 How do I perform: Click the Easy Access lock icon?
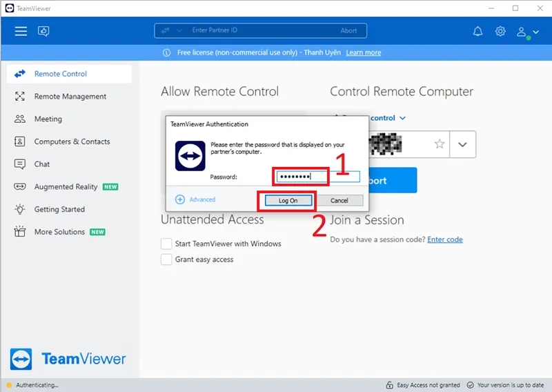389,385
